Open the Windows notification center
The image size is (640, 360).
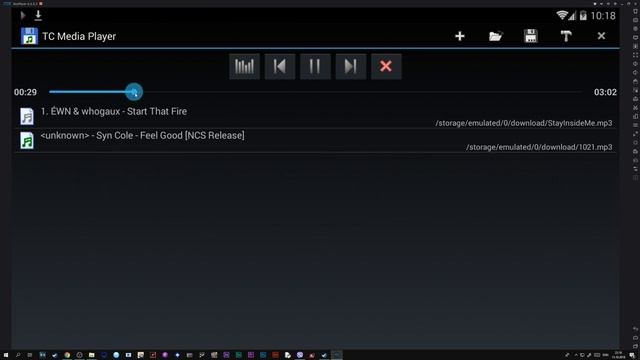point(632,356)
